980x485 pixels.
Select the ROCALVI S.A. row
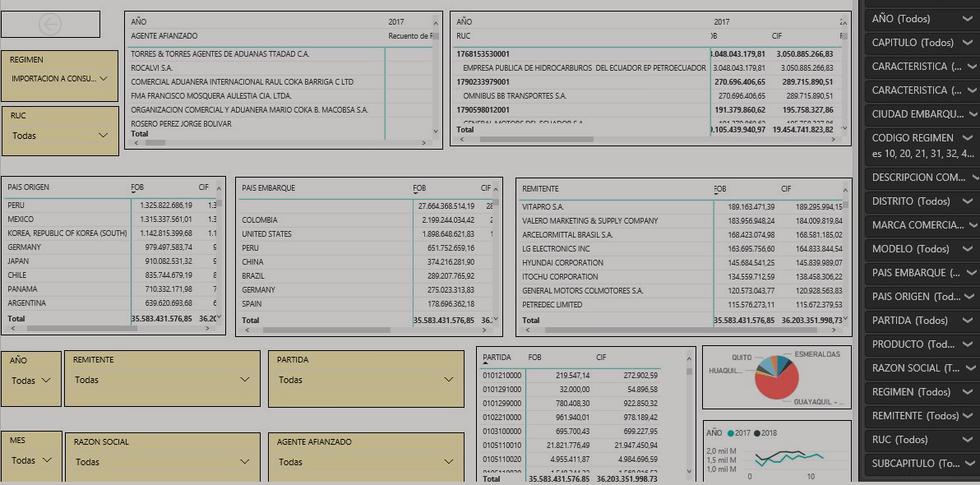coord(280,67)
